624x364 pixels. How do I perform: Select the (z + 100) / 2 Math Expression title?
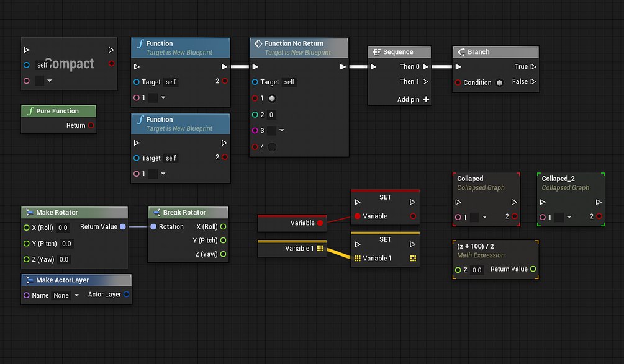[x=475, y=246]
